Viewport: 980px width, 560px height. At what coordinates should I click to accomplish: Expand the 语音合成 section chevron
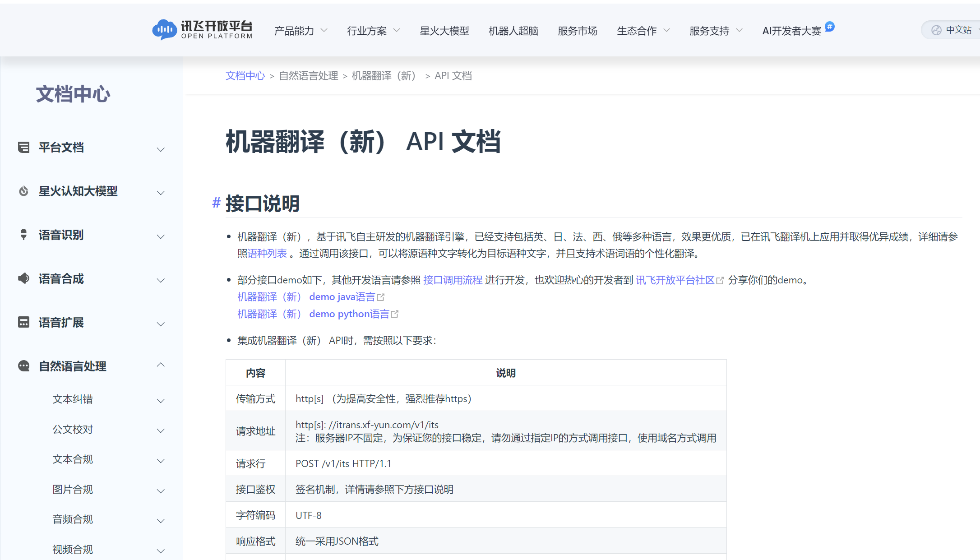point(161,280)
